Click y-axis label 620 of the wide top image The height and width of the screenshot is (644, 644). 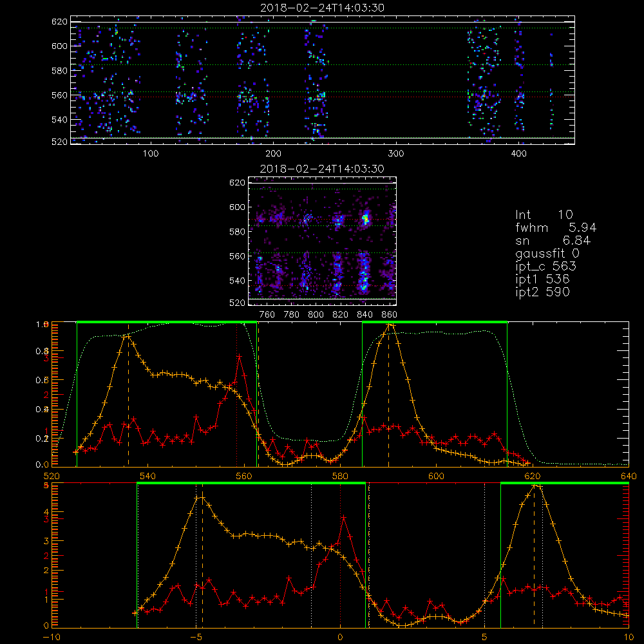click(x=59, y=21)
